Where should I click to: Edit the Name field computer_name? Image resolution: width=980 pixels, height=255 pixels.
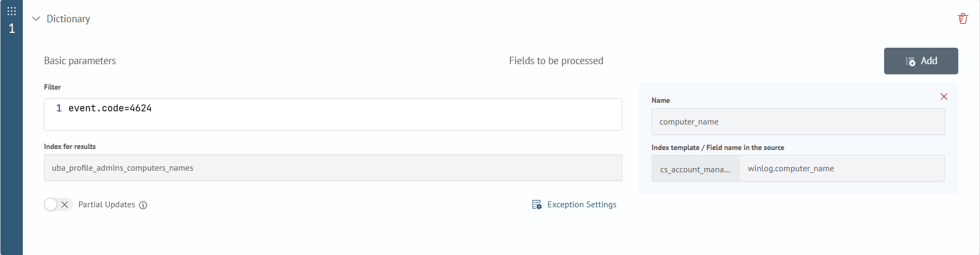(798, 122)
